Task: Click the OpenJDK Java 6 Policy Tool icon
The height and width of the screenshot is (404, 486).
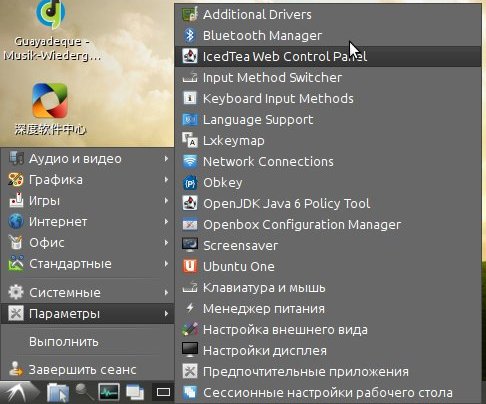Action: click(x=190, y=203)
